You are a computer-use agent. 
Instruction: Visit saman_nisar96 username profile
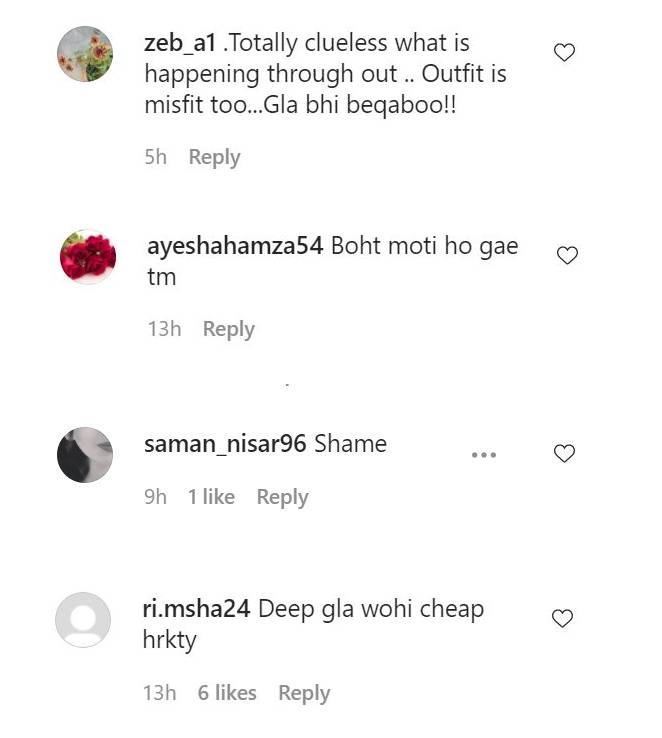tap(225, 444)
